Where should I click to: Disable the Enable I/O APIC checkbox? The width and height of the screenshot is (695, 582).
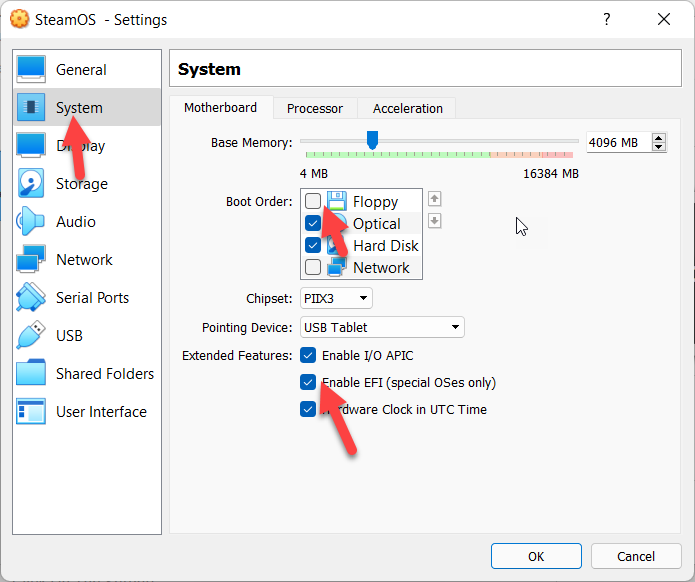(x=308, y=356)
